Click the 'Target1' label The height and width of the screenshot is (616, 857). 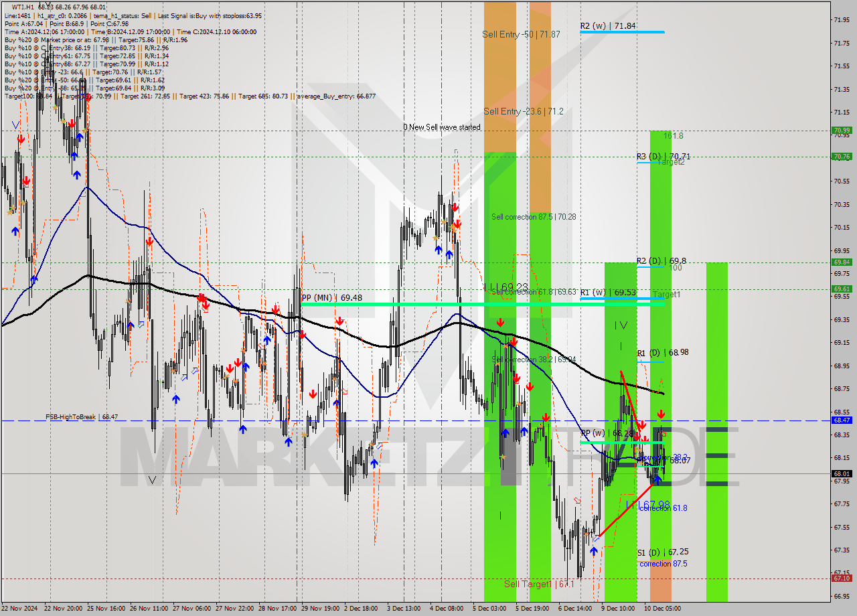coord(666,295)
